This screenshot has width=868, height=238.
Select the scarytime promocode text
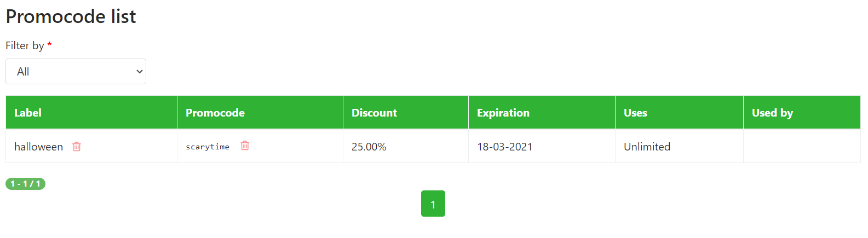(208, 147)
